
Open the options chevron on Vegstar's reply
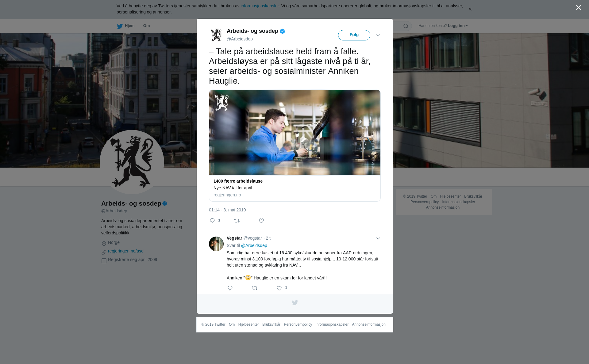click(378, 238)
